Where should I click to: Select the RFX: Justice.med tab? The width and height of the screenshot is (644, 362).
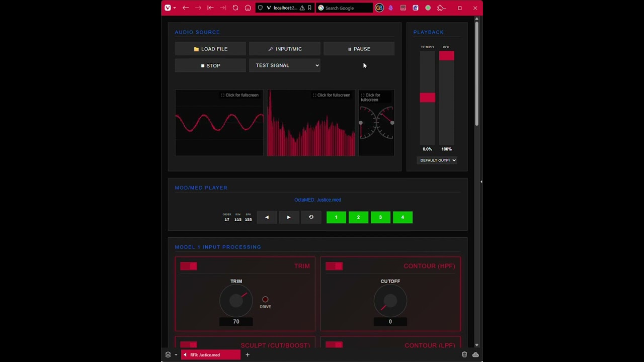click(x=210, y=354)
